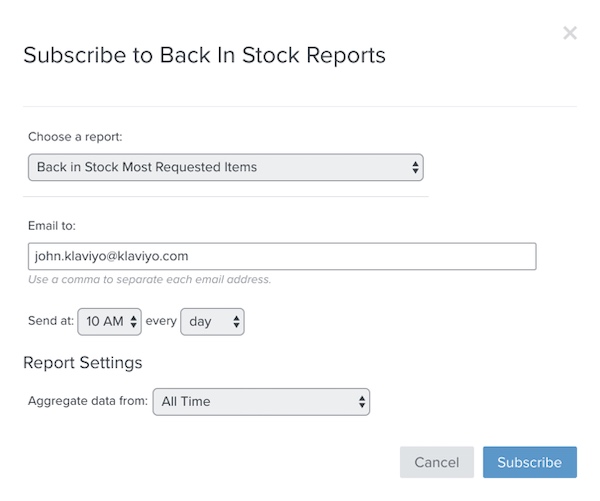Click the comma-separation hint under the email field

pos(150,279)
